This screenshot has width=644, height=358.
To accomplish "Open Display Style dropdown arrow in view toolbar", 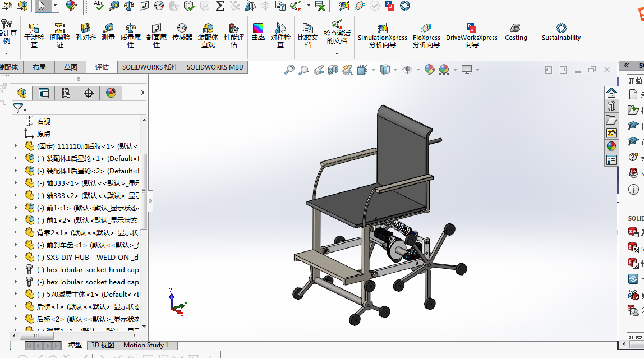I will 395,70.
